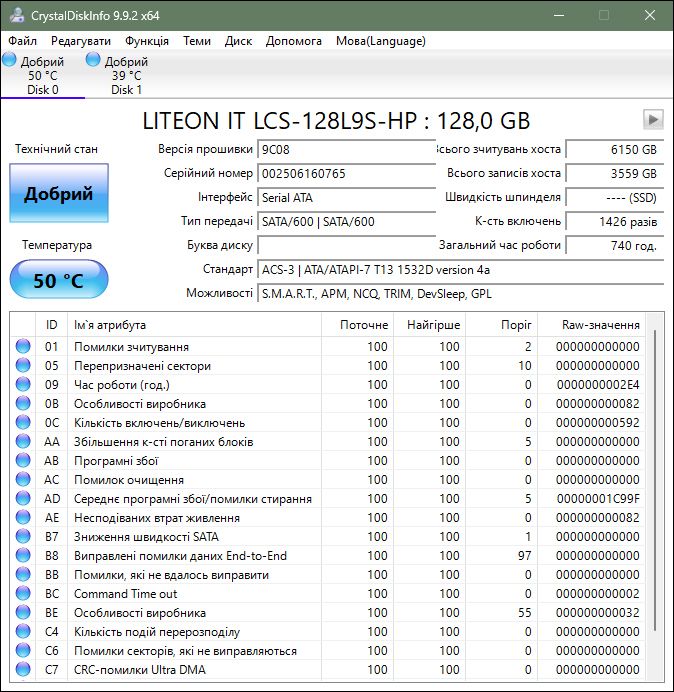Click the blue Добрий health status button
The width and height of the screenshot is (674, 692).
coord(59,193)
